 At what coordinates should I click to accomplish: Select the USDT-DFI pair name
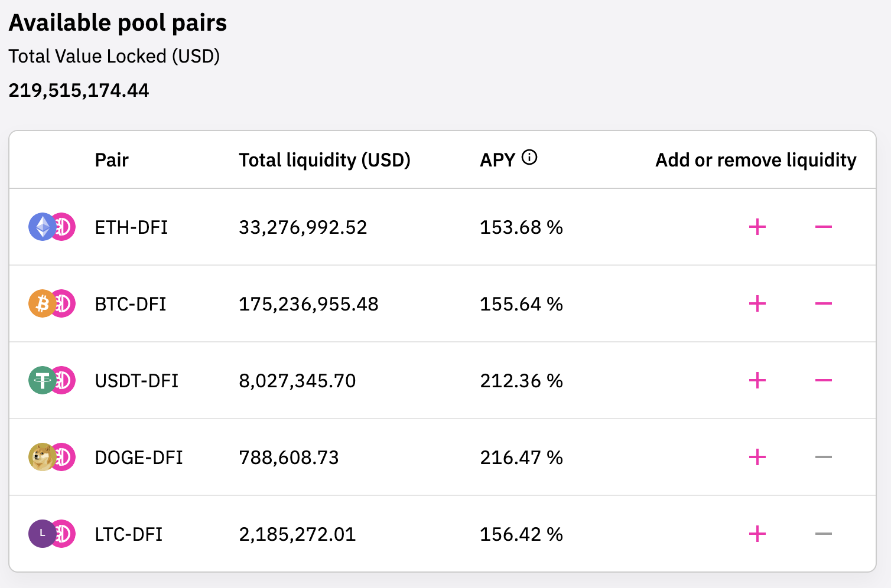coord(136,381)
